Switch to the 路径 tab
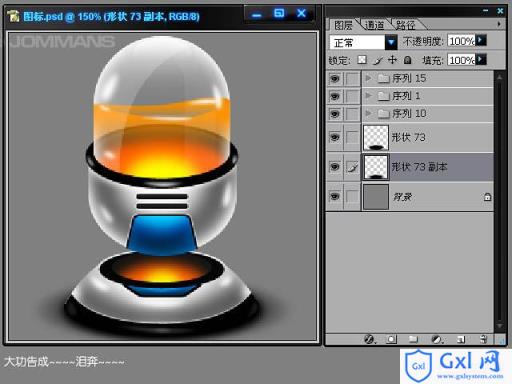Viewport: 512px width, 384px height. pyautogui.click(x=405, y=25)
